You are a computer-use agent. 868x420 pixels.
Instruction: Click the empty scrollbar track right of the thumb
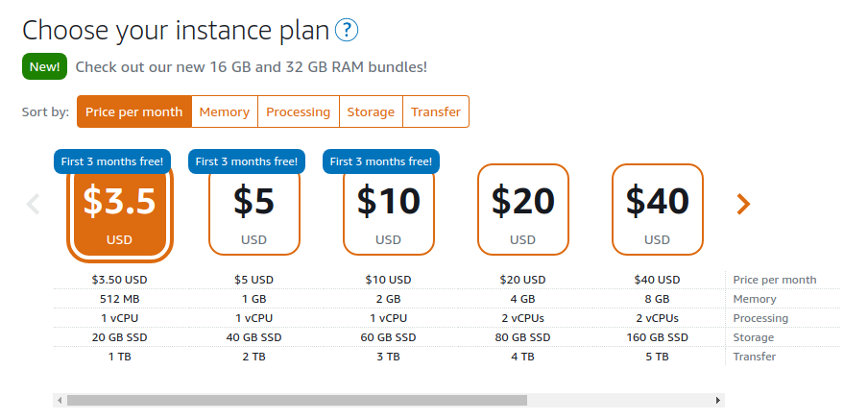pyautogui.click(x=619, y=400)
